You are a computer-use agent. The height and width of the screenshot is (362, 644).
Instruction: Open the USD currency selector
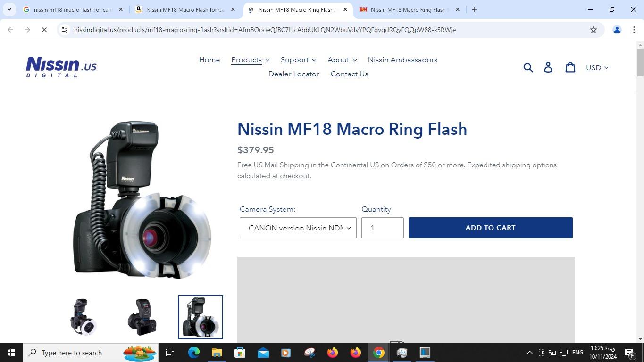coord(597,68)
